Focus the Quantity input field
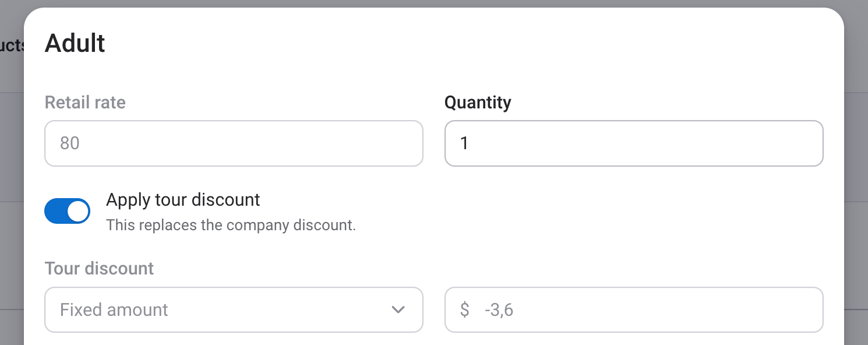The width and height of the screenshot is (868, 345). tap(633, 143)
